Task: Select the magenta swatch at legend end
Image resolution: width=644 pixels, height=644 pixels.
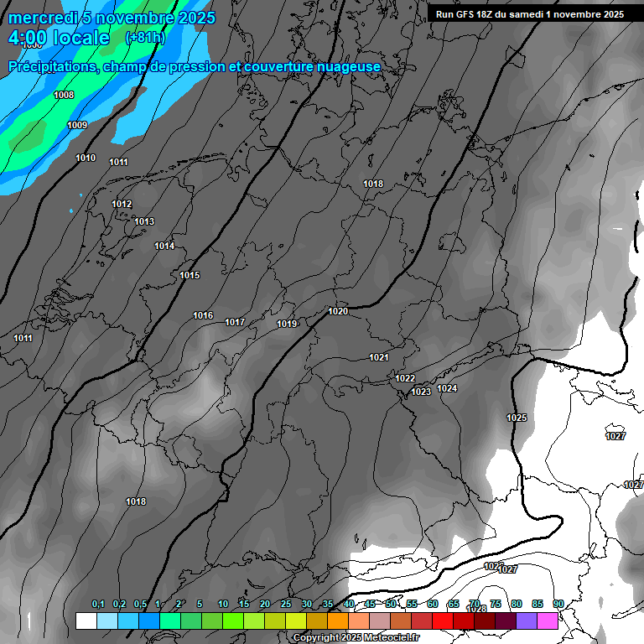Action: (x=548, y=621)
